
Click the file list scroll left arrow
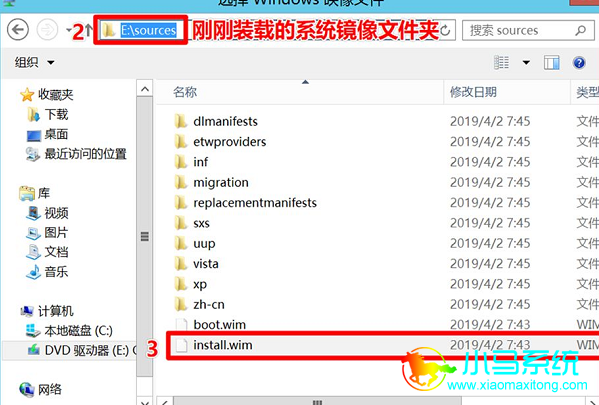(164, 402)
